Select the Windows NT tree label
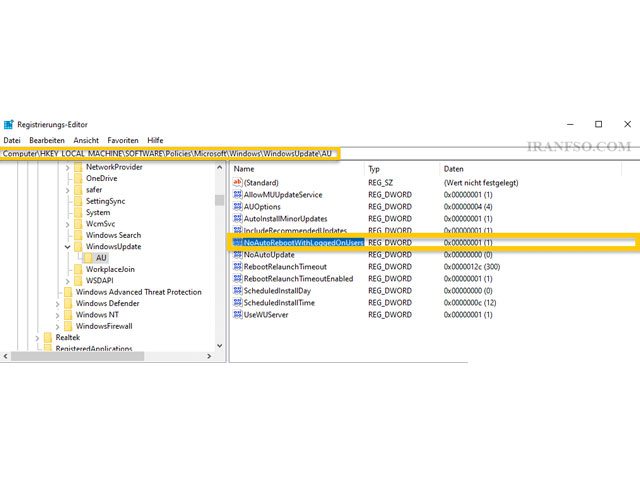 coord(97,315)
